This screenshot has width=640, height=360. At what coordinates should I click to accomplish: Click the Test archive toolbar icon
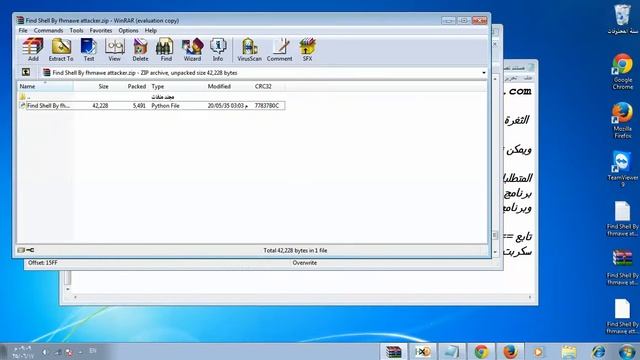point(89,49)
